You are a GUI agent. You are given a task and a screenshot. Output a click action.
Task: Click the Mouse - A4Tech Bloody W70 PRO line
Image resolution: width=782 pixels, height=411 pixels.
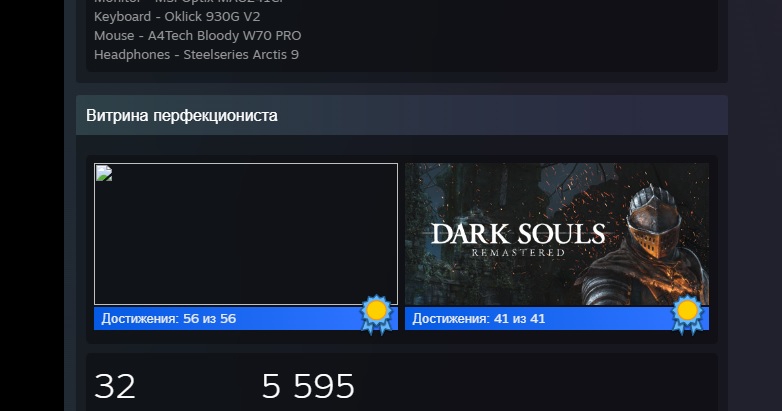[x=197, y=35]
